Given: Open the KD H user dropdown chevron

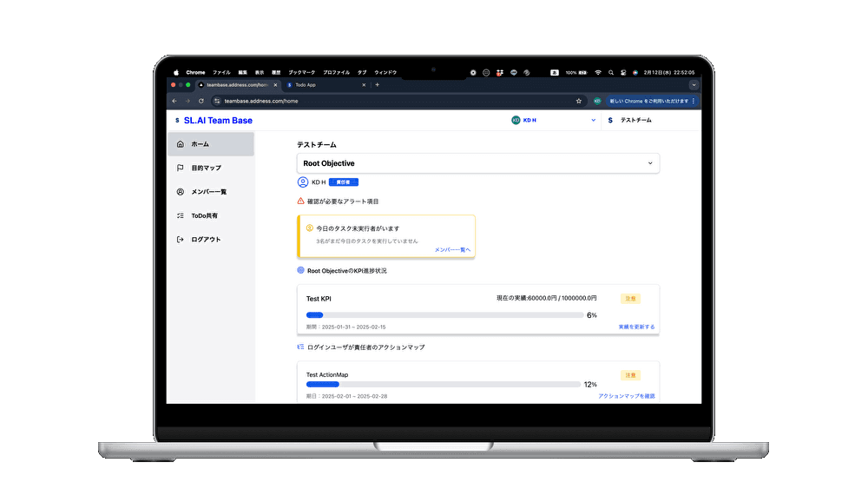Looking at the screenshot, I should (594, 120).
